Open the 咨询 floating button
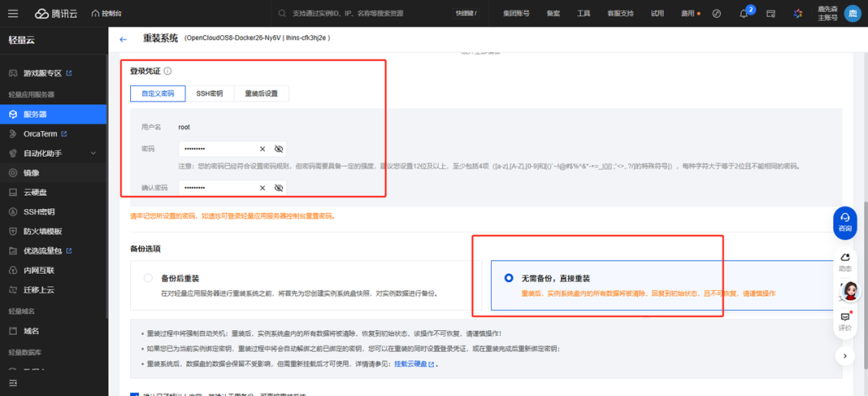 845,222
